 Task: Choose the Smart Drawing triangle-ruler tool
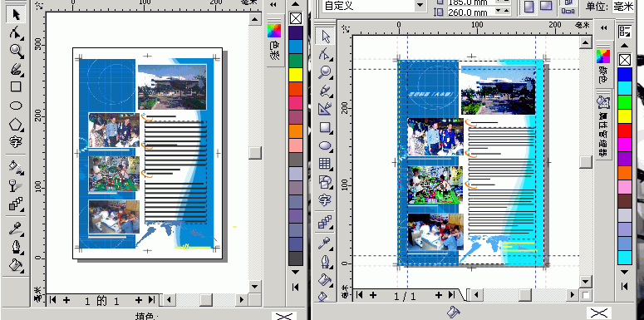[325, 108]
